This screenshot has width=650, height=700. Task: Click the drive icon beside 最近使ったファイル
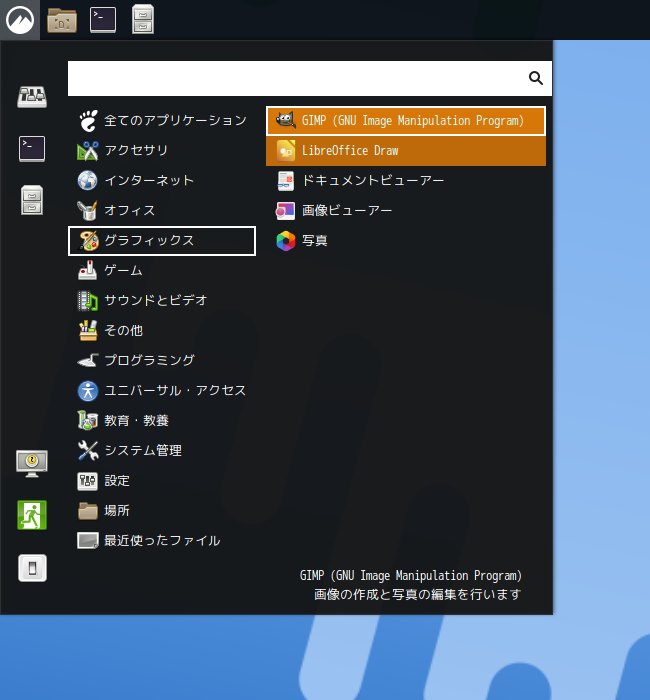tap(88, 541)
